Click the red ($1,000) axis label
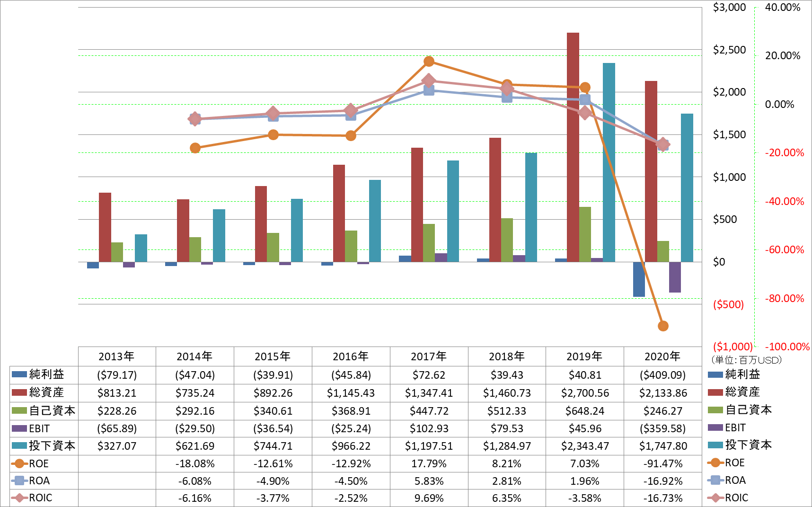Image resolution: width=812 pixels, height=507 pixels. click(x=733, y=346)
